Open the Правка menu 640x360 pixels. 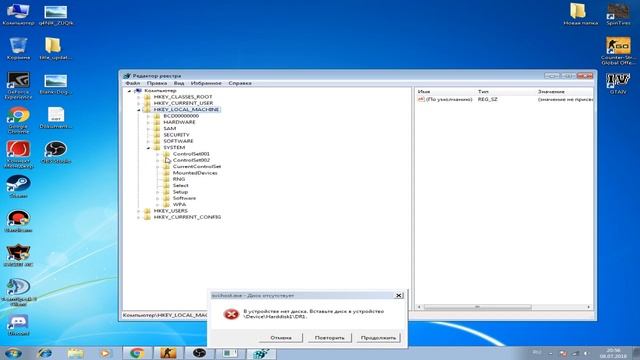[157, 83]
